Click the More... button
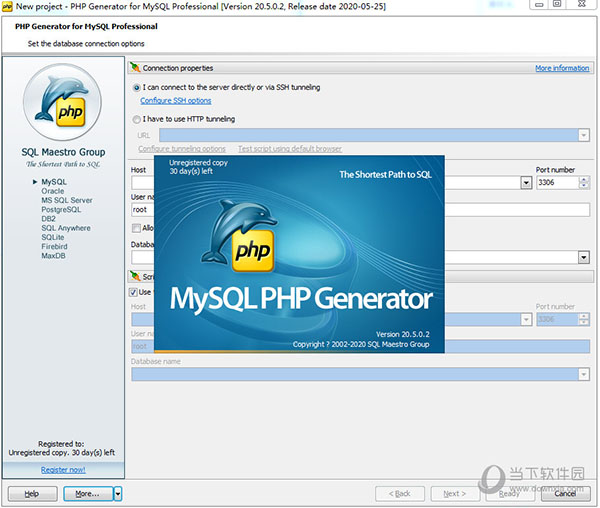Image resolution: width=600 pixels, height=508 pixels. coord(88,494)
